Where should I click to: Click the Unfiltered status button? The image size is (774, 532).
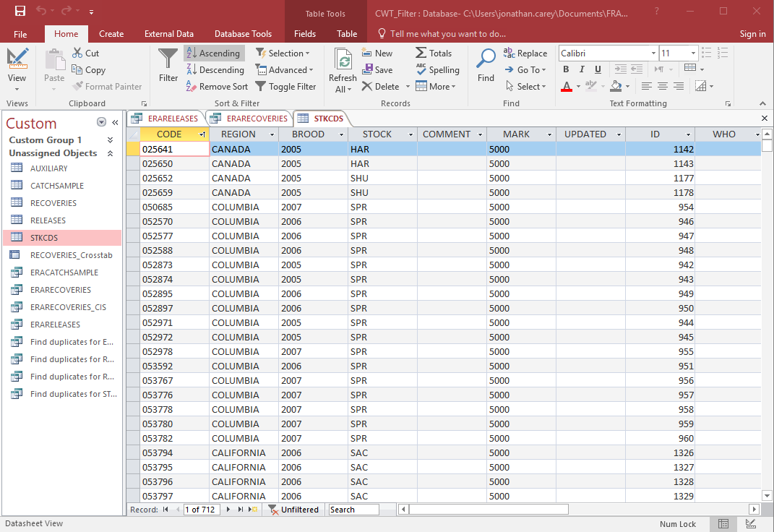pyautogui.click(x=294, y=510)
